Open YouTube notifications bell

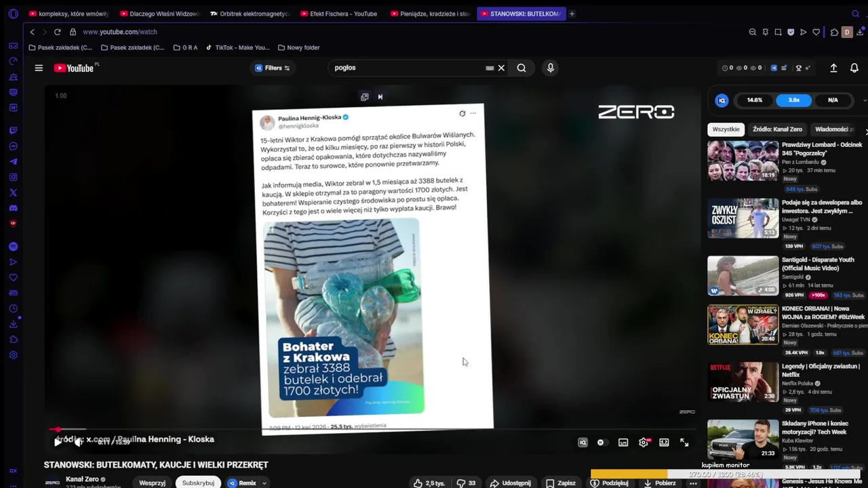point(854,68)
